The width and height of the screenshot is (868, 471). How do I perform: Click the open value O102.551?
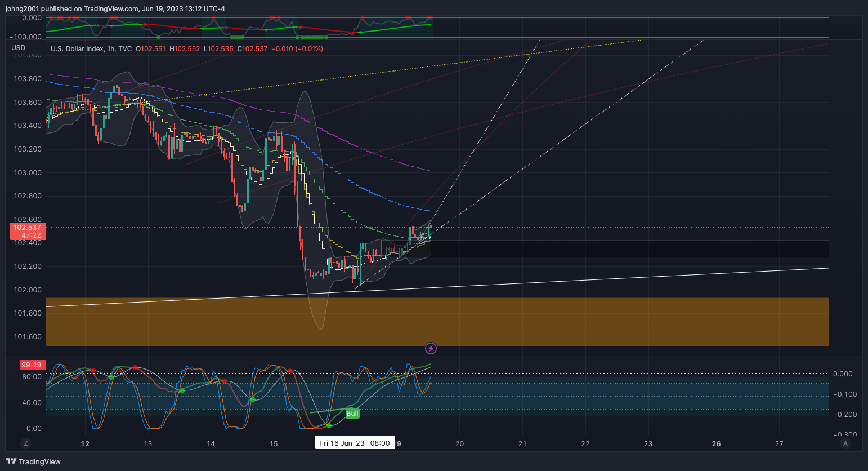pyautogui.click(x=151, y=49)
